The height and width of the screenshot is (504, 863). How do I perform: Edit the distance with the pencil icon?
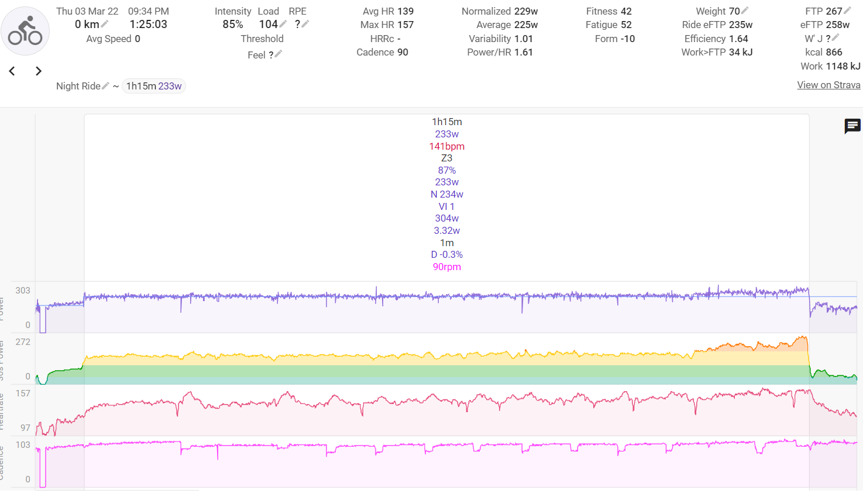105,24
